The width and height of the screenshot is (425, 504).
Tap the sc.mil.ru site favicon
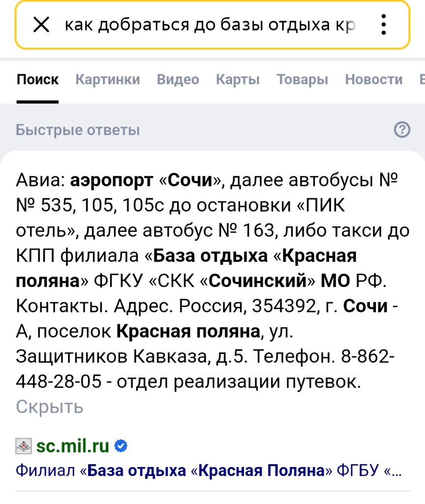tap(24, 446)
